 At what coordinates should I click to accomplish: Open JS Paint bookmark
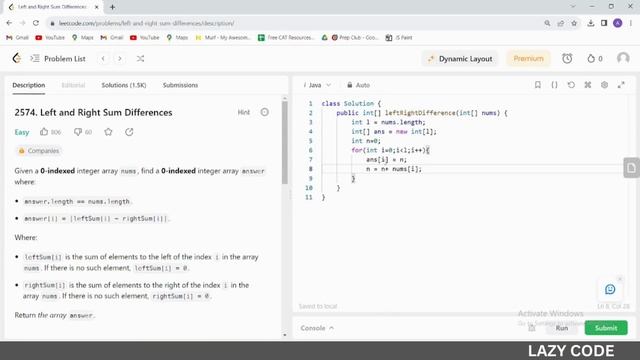pyautogui.click(x=399, y=38)
